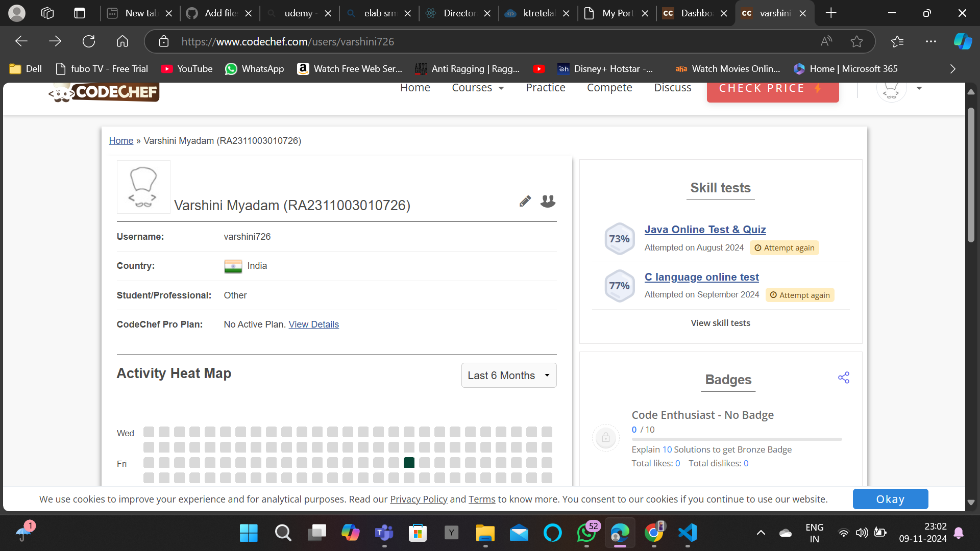Show hidden system tray icons

pyautogui.click(x=761, y=533)
